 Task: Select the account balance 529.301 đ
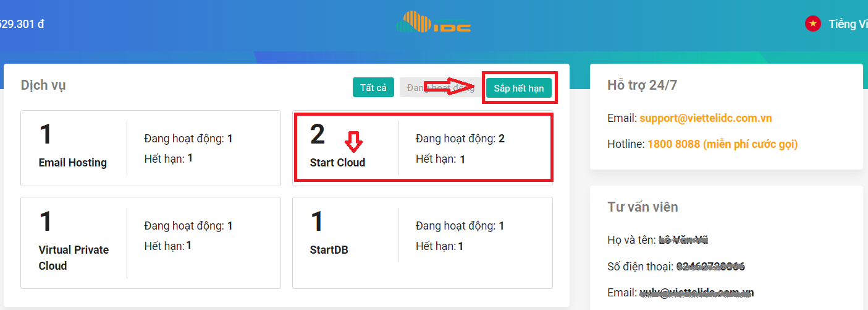tap(22, 24)
